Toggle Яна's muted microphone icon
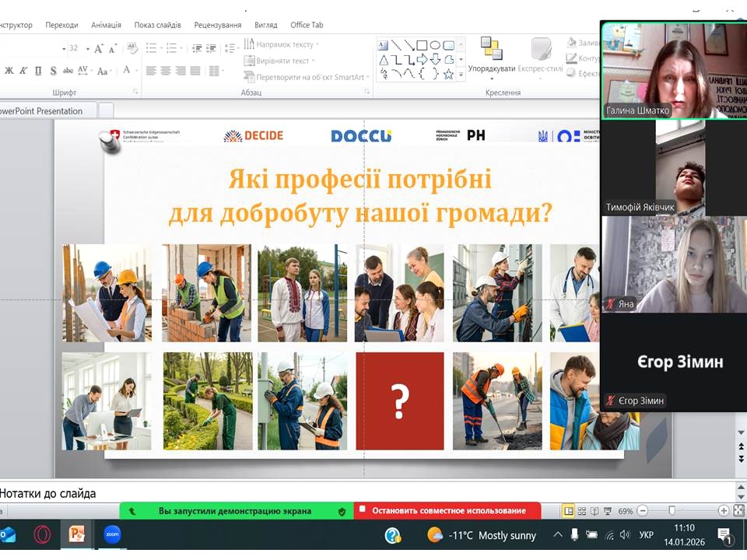Screen dimensions: 747x560 pyautogui.click(x=611, y=304)
